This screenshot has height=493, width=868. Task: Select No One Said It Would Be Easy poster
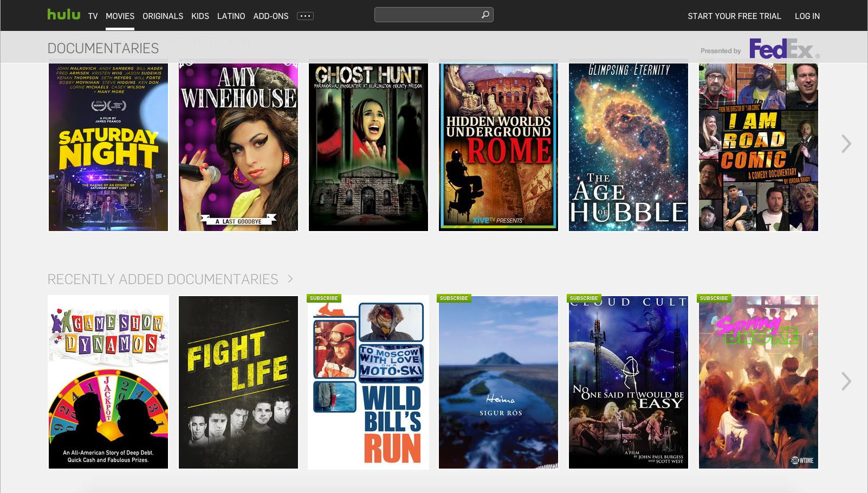pyautogui.click(x=629, y=382)
